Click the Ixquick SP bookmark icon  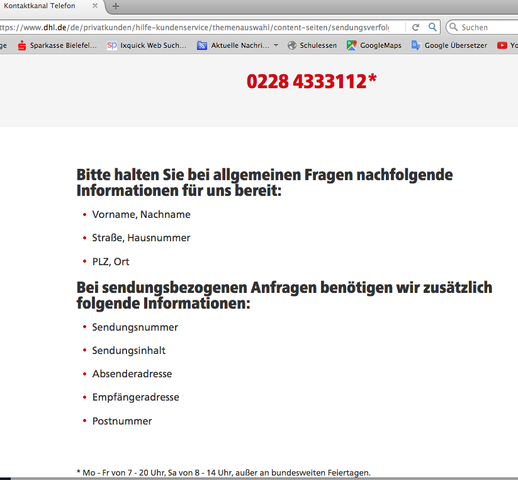(112, 45)
